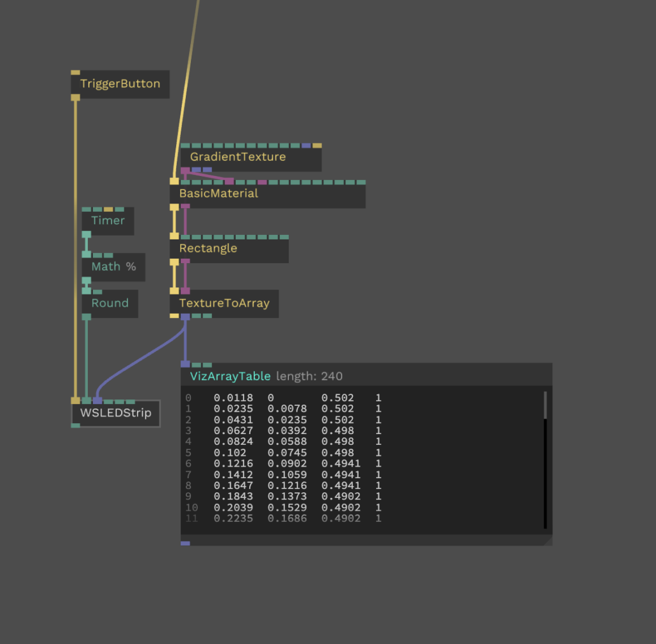Click the TriggerButton yellow output port
Viewport: 656px width, 644px height.
(x=76, y=97)
